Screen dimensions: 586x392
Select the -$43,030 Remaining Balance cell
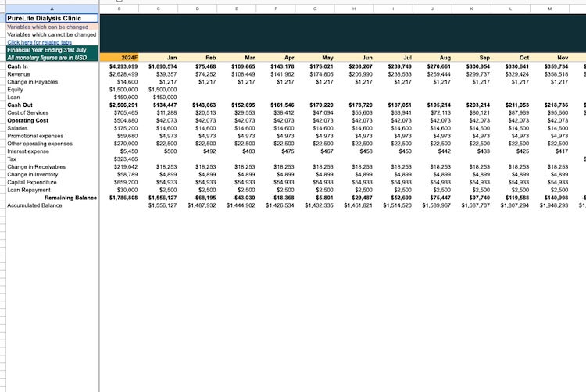[237, 198]
